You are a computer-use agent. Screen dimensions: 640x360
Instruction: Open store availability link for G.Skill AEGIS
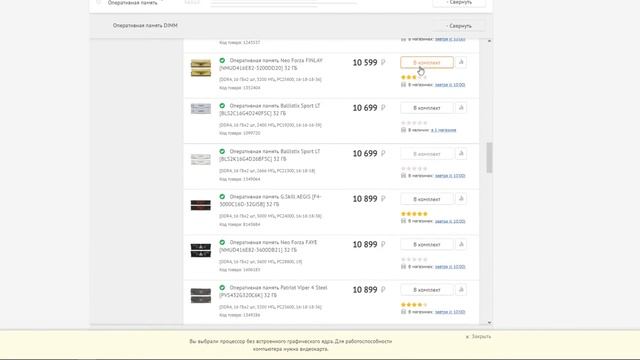(x=450, y=221)
